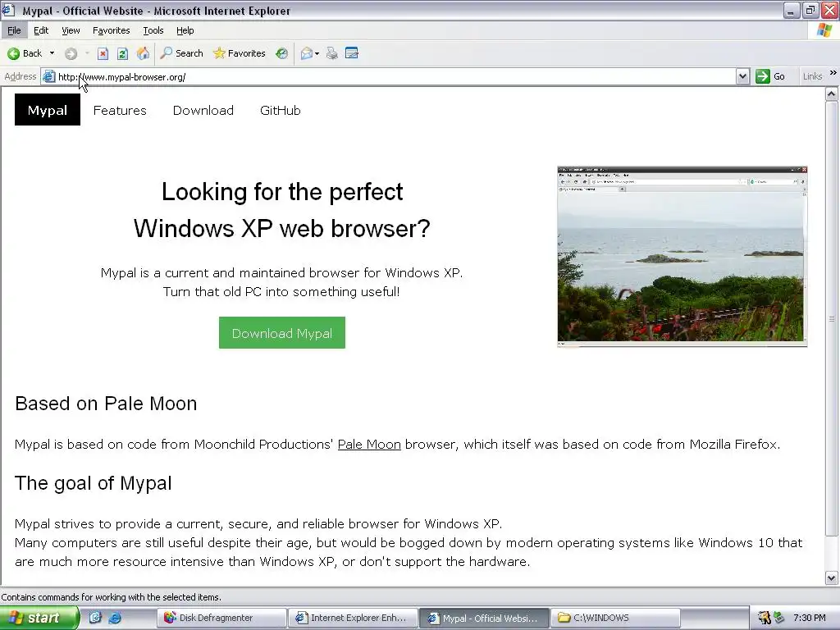Click the 'Looking for the perfect' headline
The width and height of the screenshot is (840, 630).
point(282,192)
